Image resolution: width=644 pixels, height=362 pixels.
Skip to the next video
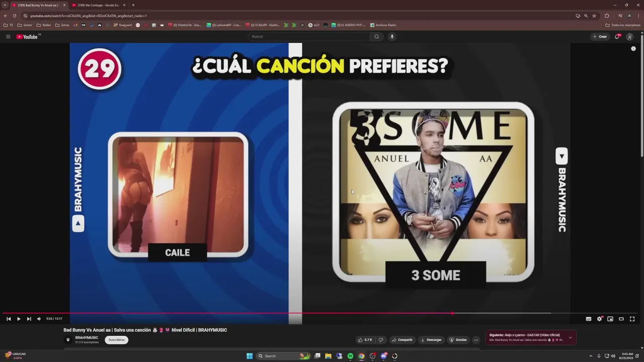[x=29, y=319]
